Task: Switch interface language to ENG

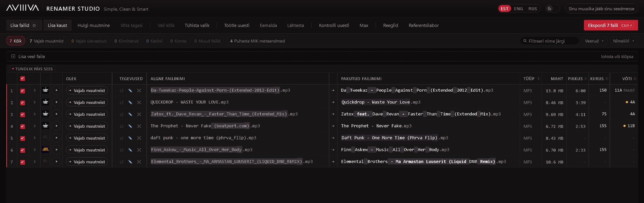Action: click(x=518, y=9)
